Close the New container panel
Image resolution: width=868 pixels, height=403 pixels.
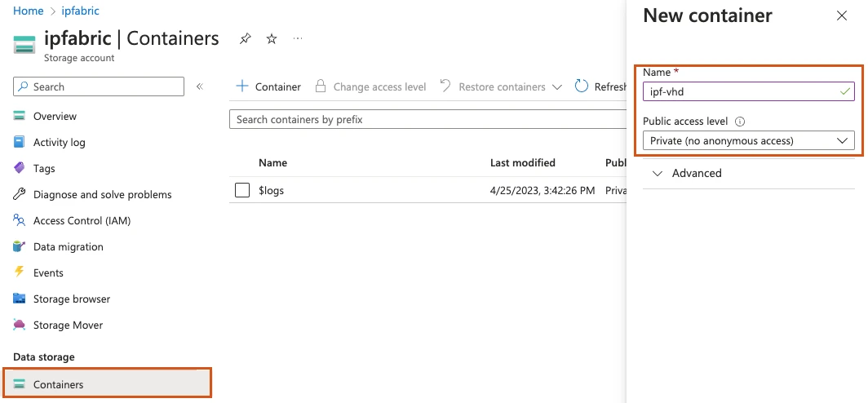coord(842,15)
